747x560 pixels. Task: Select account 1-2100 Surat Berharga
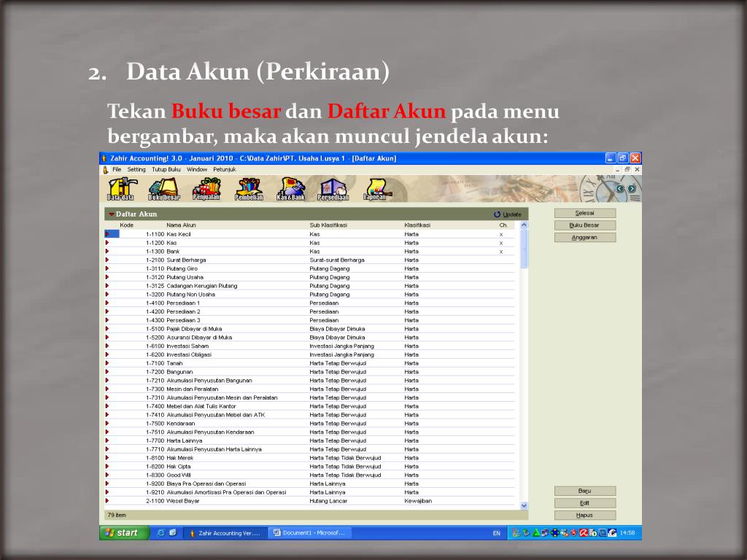[x=309, y=260]
